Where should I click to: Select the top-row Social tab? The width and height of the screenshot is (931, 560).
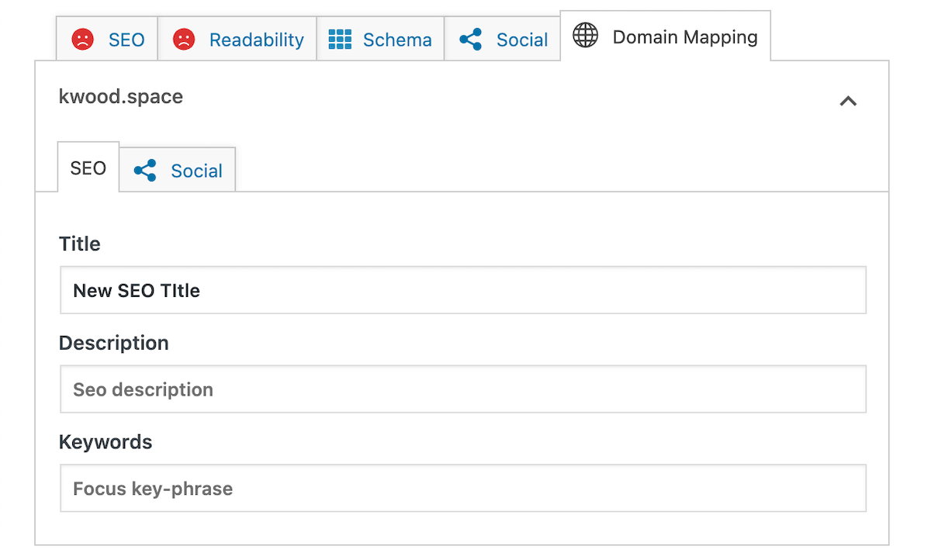point(521,40)
